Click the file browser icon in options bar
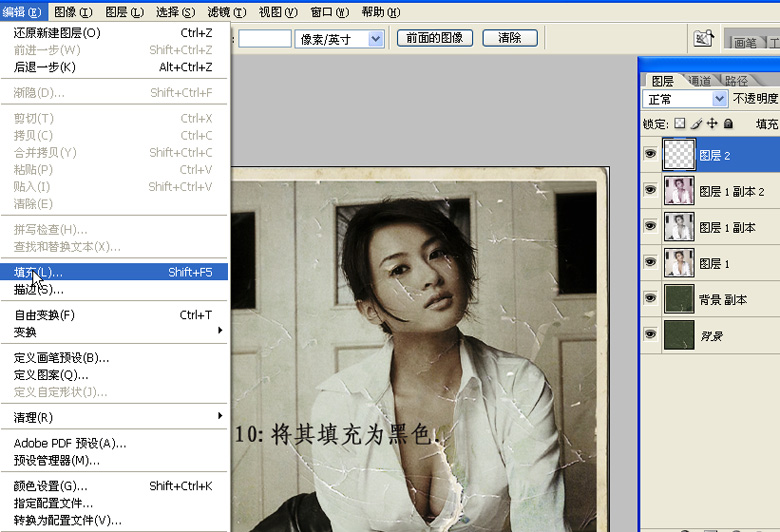Viewport: 780px width, 532px height. click(x=703, y=38)
